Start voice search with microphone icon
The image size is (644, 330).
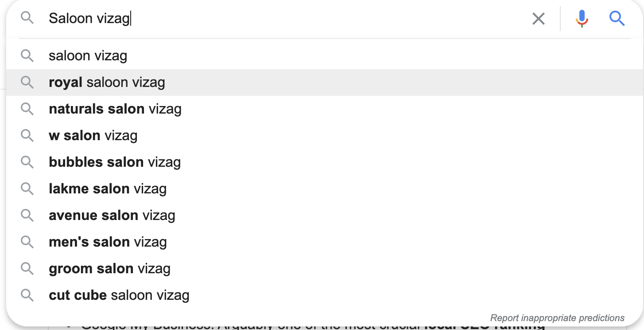582,19
